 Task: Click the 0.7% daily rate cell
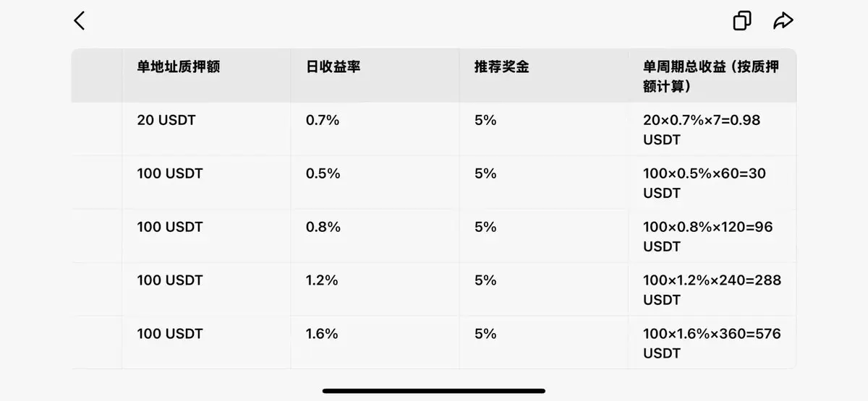323,121
